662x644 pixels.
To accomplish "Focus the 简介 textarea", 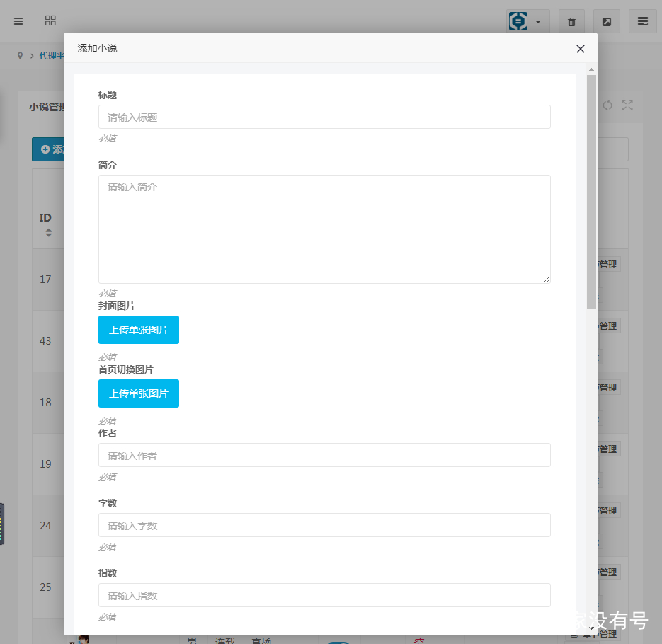I will (x=324, y=229).
